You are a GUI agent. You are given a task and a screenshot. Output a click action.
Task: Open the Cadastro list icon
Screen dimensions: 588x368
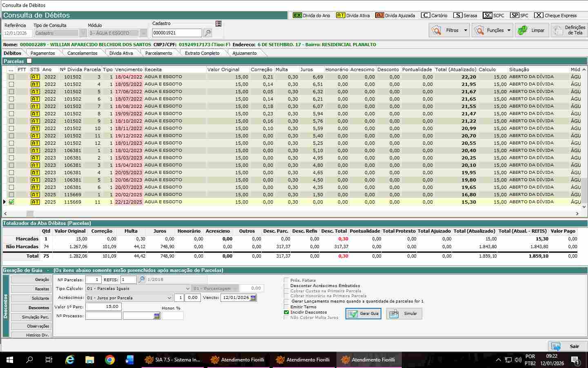(x=218, y=24)
